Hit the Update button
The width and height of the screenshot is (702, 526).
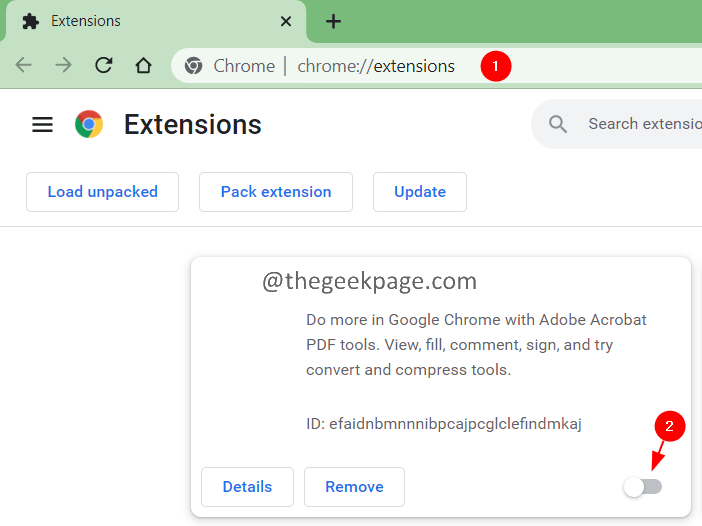(x=420, y=192)
